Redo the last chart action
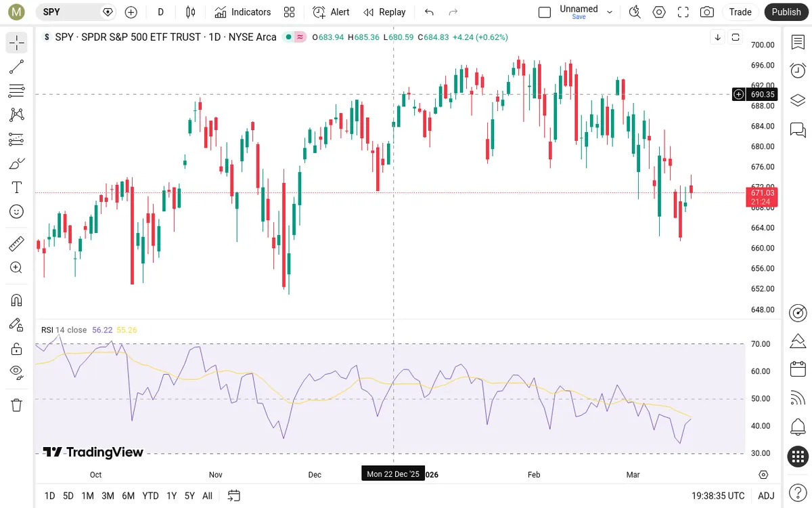Screen dimensions: 812x508 click(453, 12)
